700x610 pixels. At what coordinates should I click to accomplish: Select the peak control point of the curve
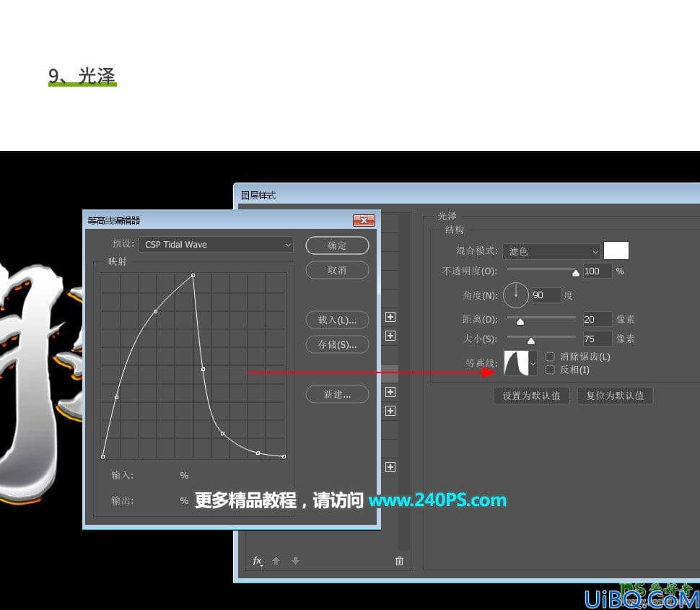pos(193,276)
